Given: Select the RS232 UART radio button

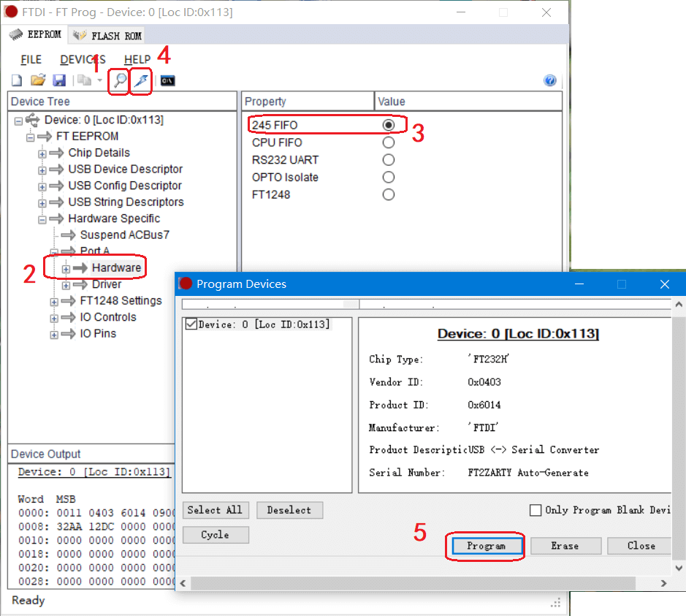Looking at the screenshot, I should 388,160.
